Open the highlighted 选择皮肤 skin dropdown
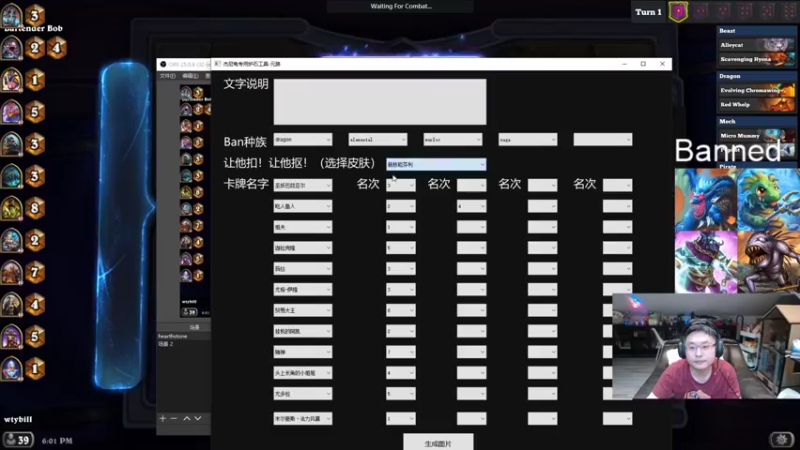800x450 pixels. [x=436, y=164]
